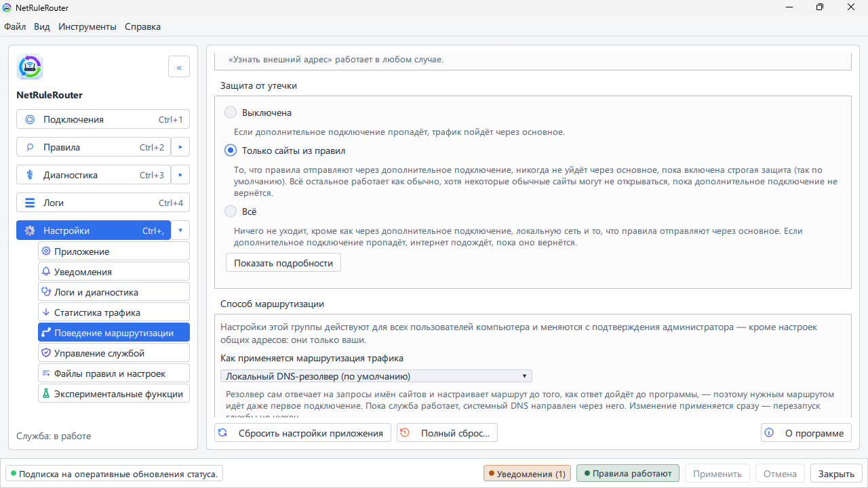This screenshot has height=488, width=868.
Task: Click the Полный сброс history icon
Action: click(x=405, y=433)
